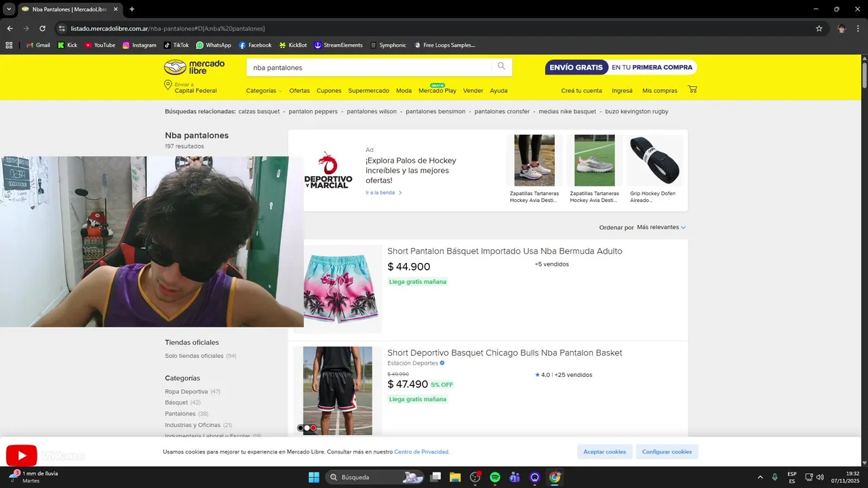Click the search magnifier icon
The image size is (868, 488).
point(501,66)
